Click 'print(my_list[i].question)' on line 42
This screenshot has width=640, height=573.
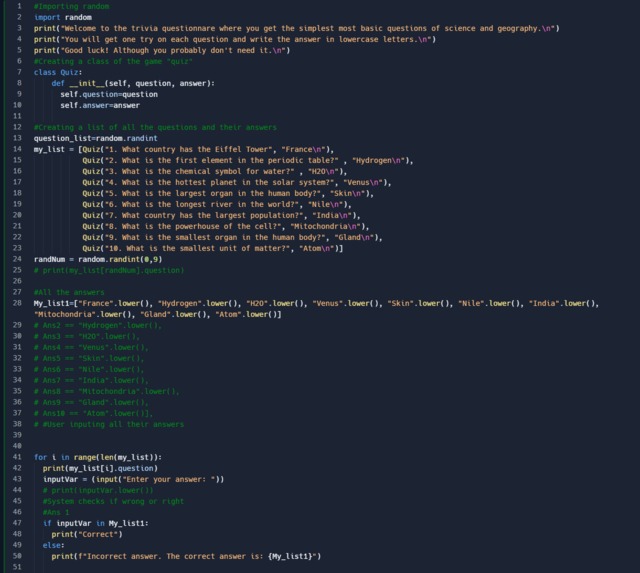tap(100, 469)
